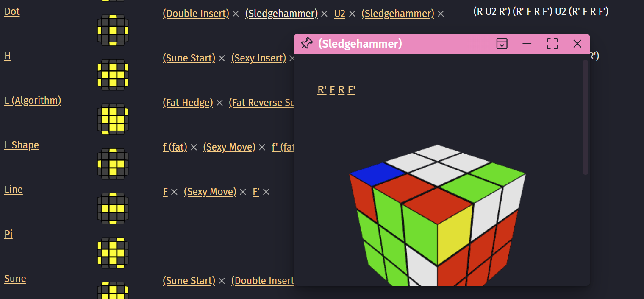
Task: Pin the Sledgehammer popup window
Action: click(x=306, y=43)
